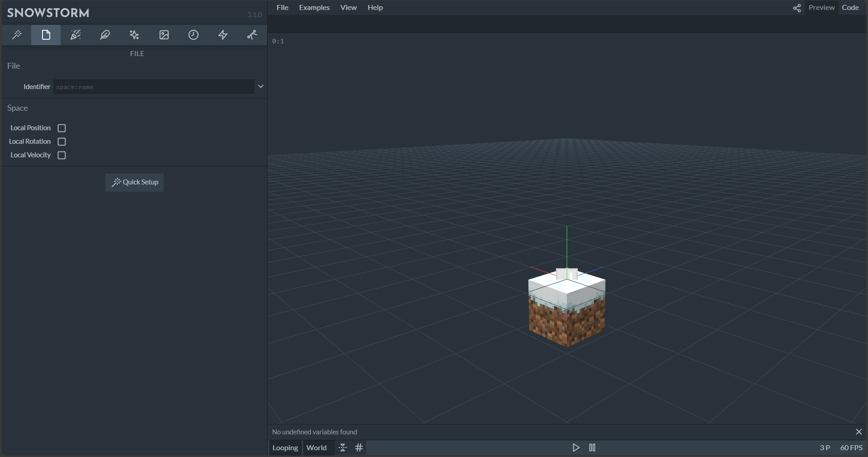The width and height of the screenshot is (868, 457).
Task: Select the File tab page icon
Action: click(46, 35)
